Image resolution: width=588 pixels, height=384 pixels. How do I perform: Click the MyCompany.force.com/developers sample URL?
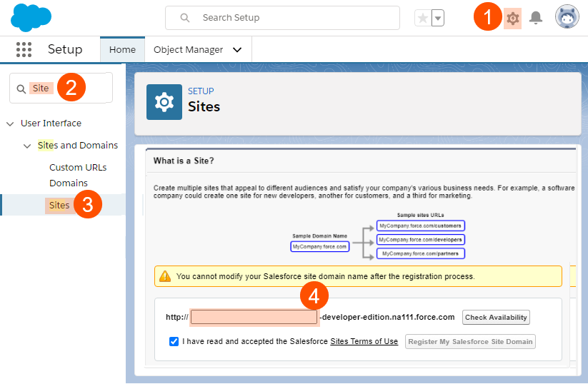tap(420, 240)
